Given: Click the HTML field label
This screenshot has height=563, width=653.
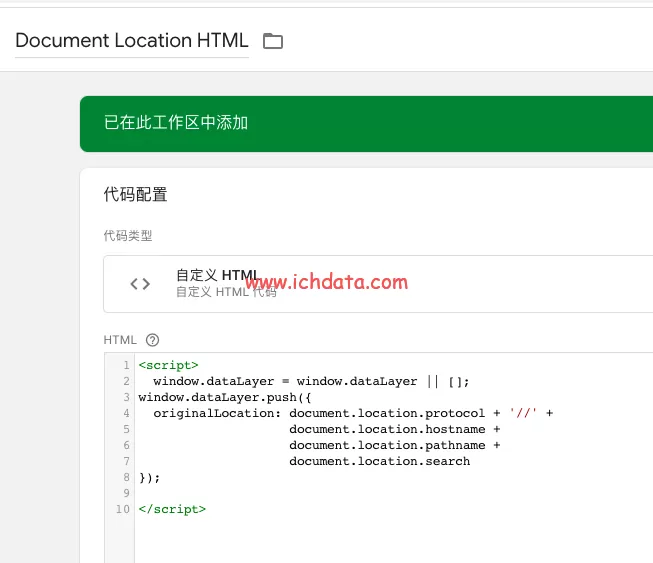Looking at the screenshot, I should point(120,340).
